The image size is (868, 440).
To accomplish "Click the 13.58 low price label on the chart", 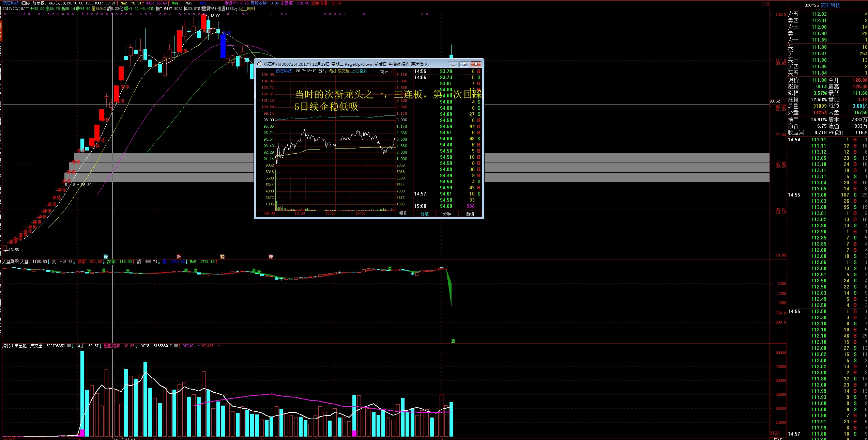I will (x=14, y=250).
